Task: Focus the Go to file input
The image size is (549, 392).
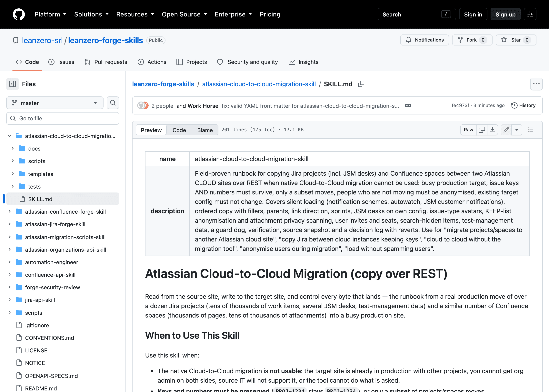Action: coord(63,118)
